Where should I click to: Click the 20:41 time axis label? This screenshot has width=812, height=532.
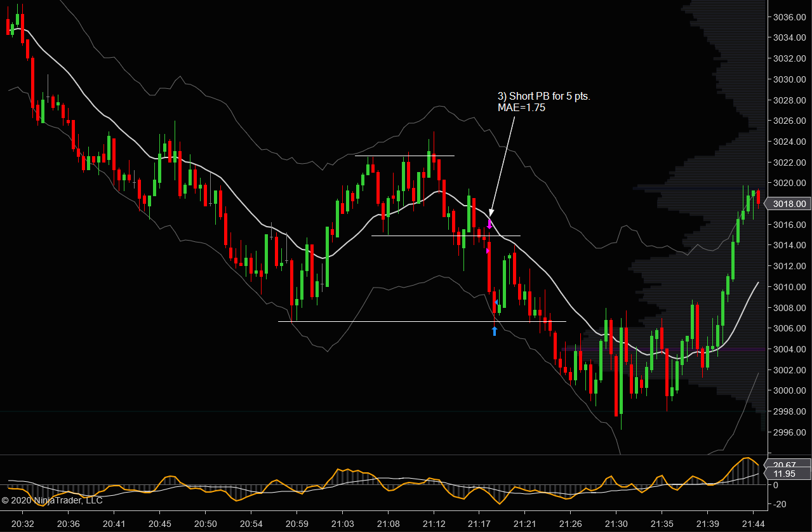(114, 524)
